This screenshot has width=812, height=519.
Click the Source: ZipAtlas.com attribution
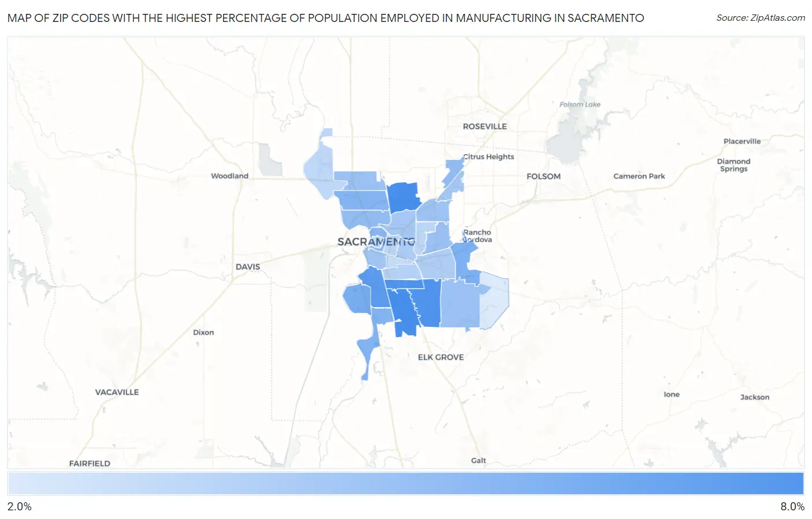pyautogui.click(x=761, y=18)
